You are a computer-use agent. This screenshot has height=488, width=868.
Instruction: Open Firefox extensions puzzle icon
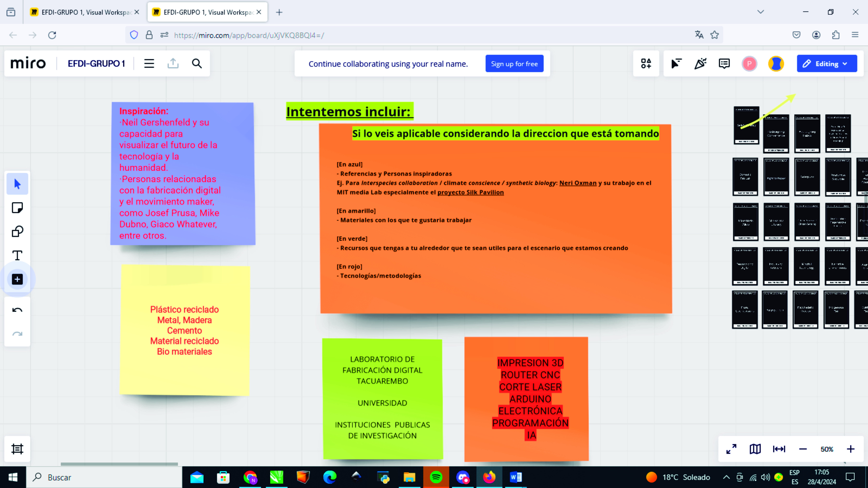[836, 35]
